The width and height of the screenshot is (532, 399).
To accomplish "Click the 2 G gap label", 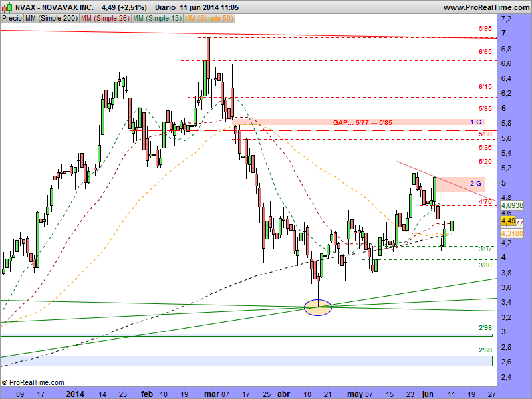I will coord(475,184).
